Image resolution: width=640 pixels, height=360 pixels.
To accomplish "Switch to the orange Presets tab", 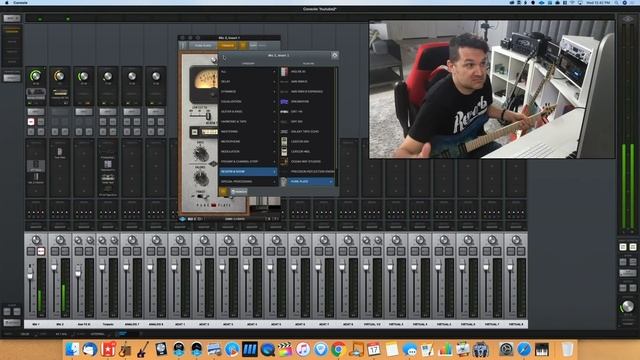I will coord(227,45).
